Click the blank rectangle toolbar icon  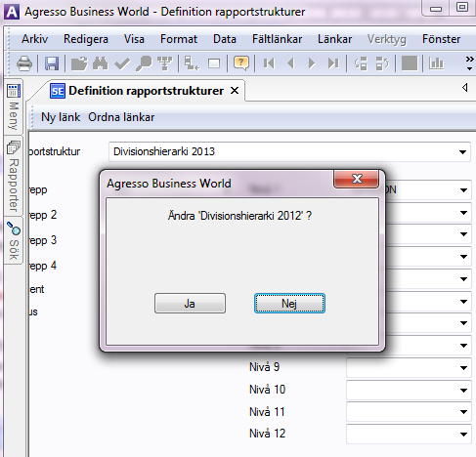tap(214, 63)
